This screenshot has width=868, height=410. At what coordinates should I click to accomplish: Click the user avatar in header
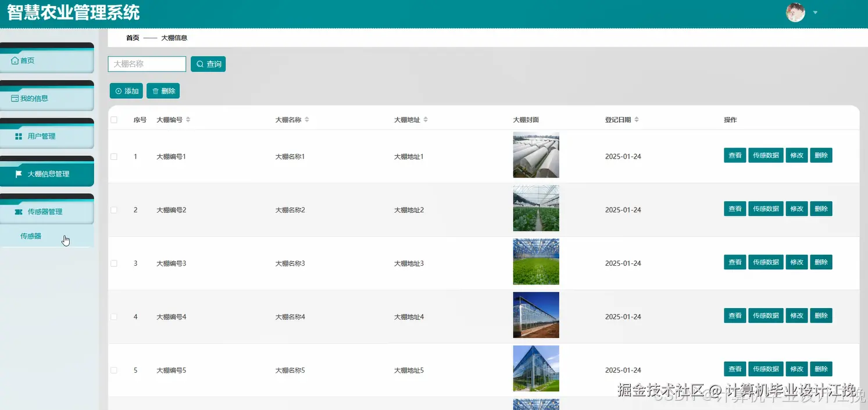tap(795, 12)
